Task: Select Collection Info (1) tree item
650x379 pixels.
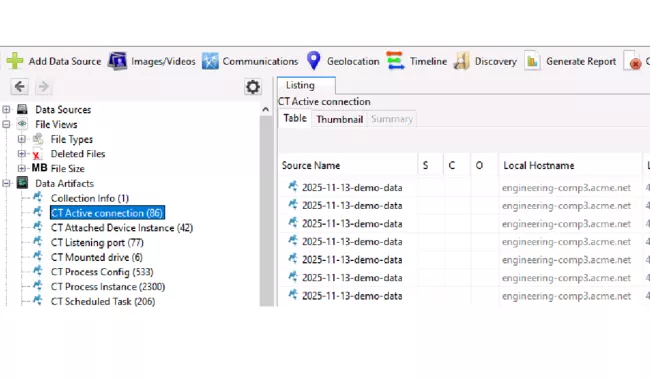Action: point(90,198)
